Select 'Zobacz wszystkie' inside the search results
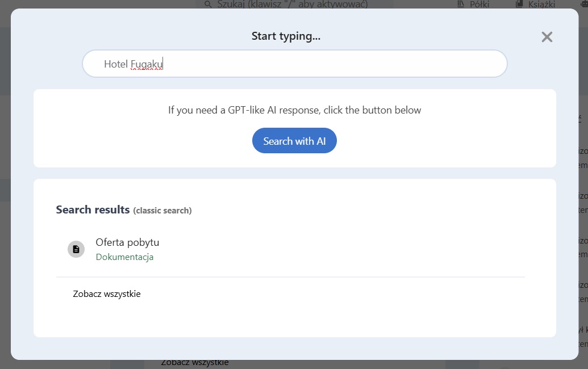This screenshot has height=369, width=588. 107,294
